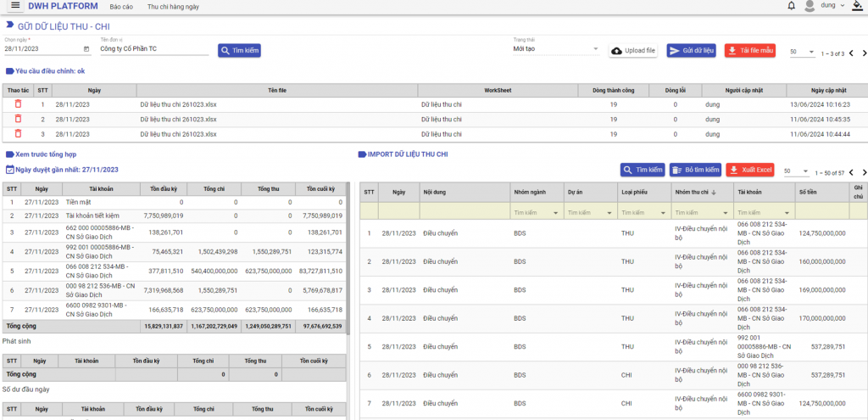Click the page title arrow icon
868x420 pixels.
tap(9, 25)
